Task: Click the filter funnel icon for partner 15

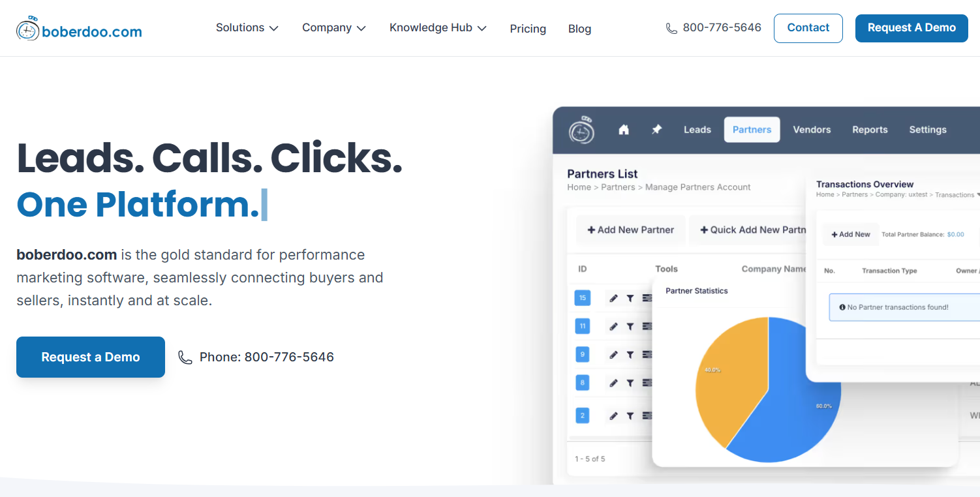Action: 630,298
